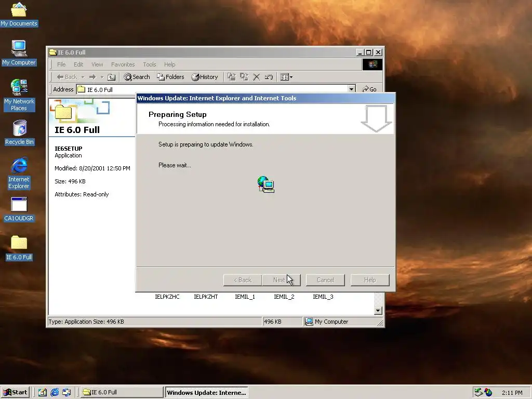Select the IEMIL_1 file
The image size is (532, 399).
point(245,297)
